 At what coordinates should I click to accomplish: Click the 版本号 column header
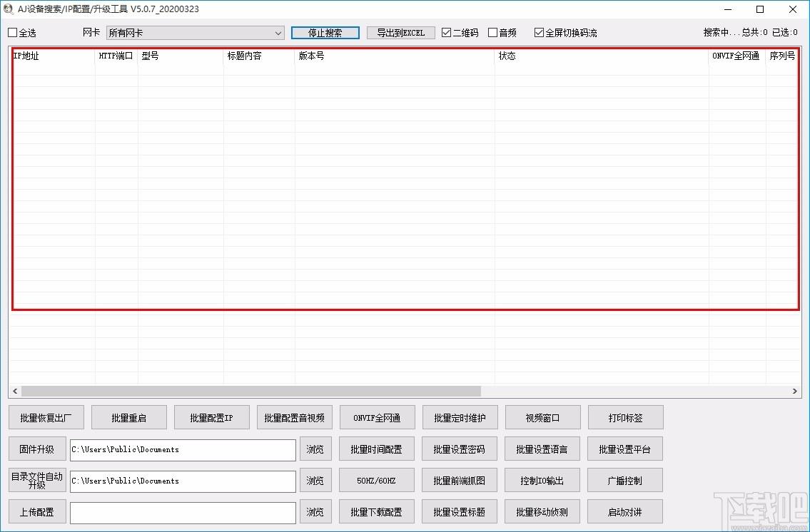click(x=395, y=56)
